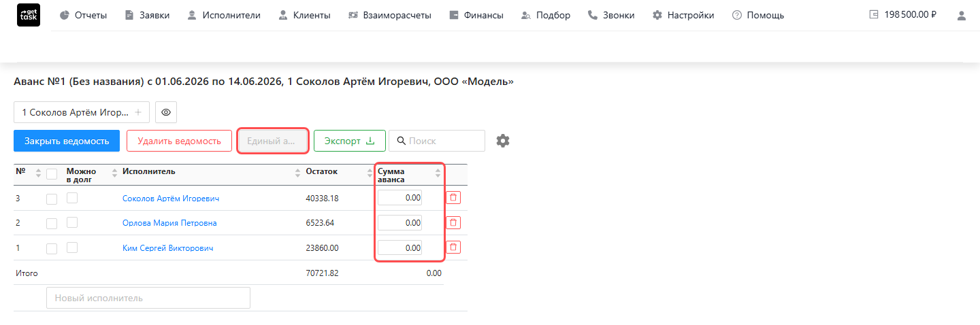Edit advance amount for Орлова
Image resolution: width=980 pixels, height=325 pixels.
pos(399,222)
